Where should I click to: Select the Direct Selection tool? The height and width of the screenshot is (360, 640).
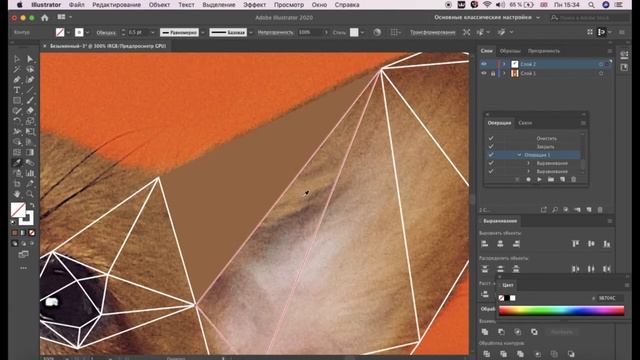pos(30,59)
